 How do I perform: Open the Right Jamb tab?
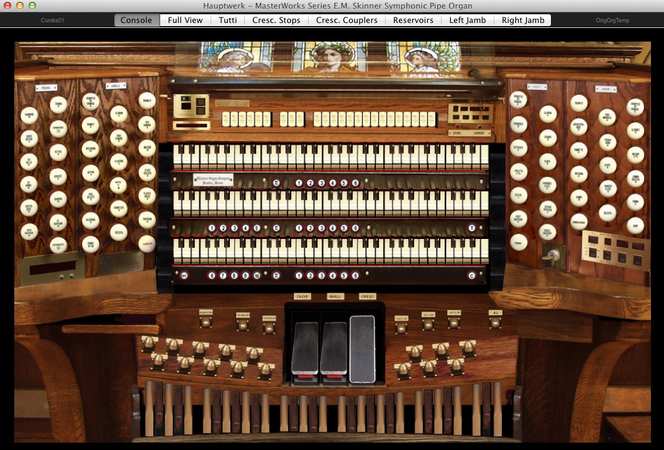pyautogui.click(x=524, y=20)
